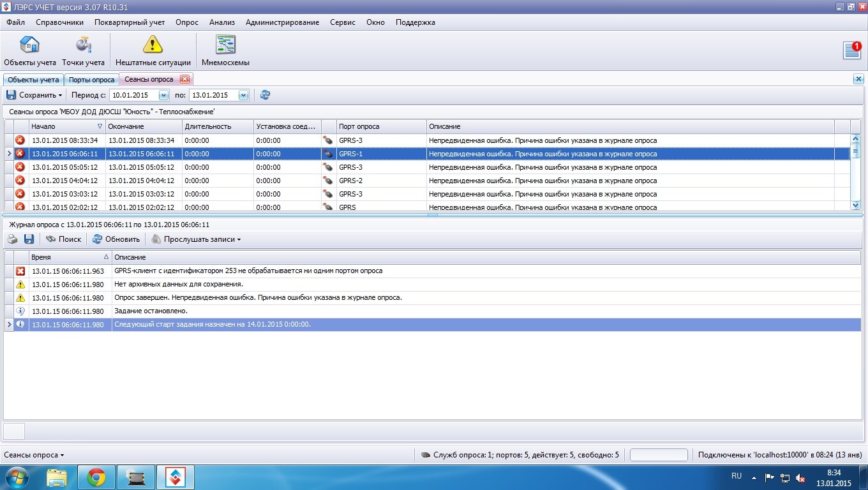Click Окончание column header

[144, 126]
